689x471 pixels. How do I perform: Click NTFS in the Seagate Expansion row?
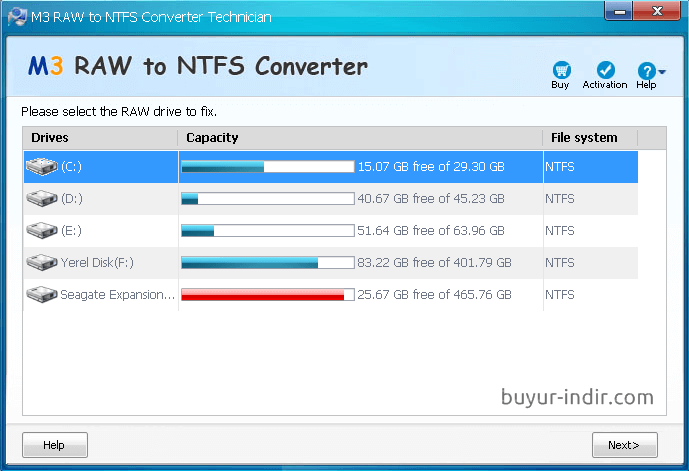[560, 294]
